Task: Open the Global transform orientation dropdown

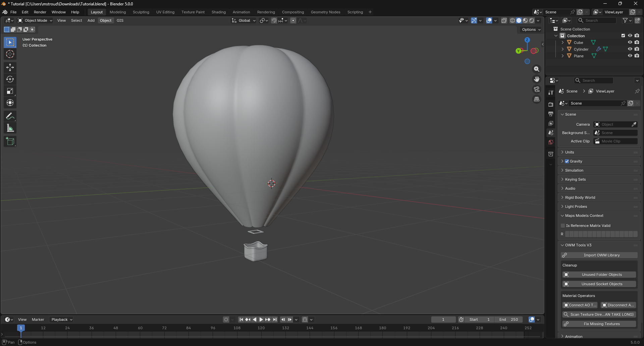Action: coord(244,20)
